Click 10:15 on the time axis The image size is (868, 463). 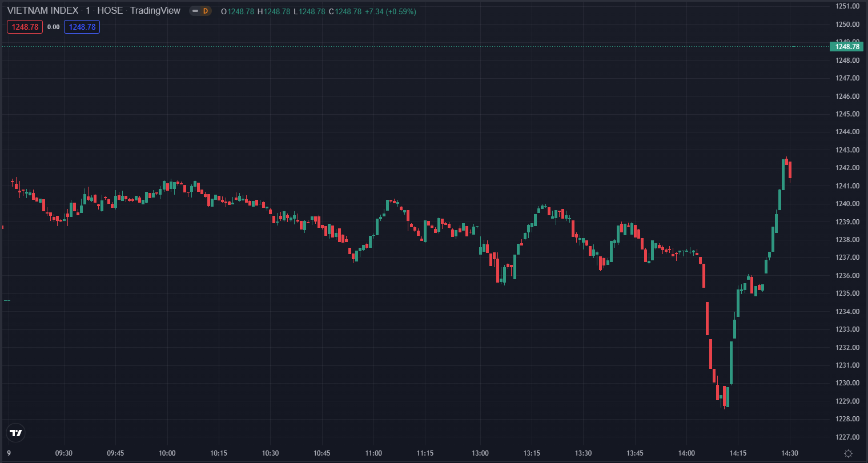point(219,453)
